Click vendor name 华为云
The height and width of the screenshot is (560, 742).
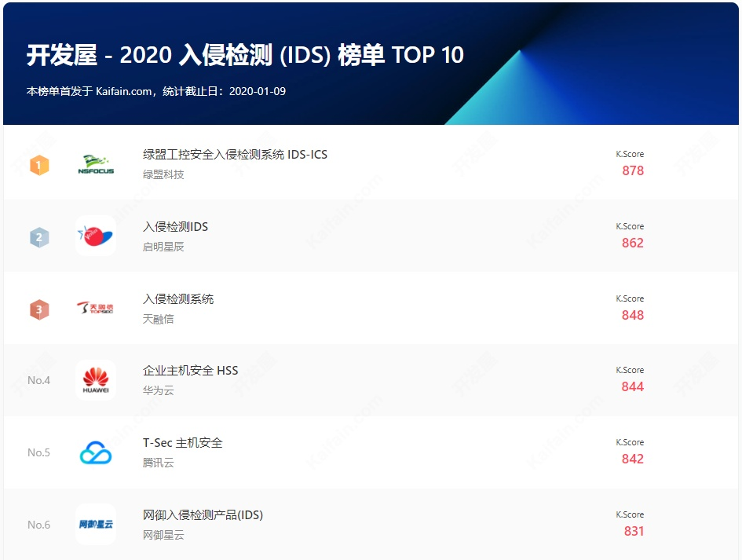(x=158, y=390)
